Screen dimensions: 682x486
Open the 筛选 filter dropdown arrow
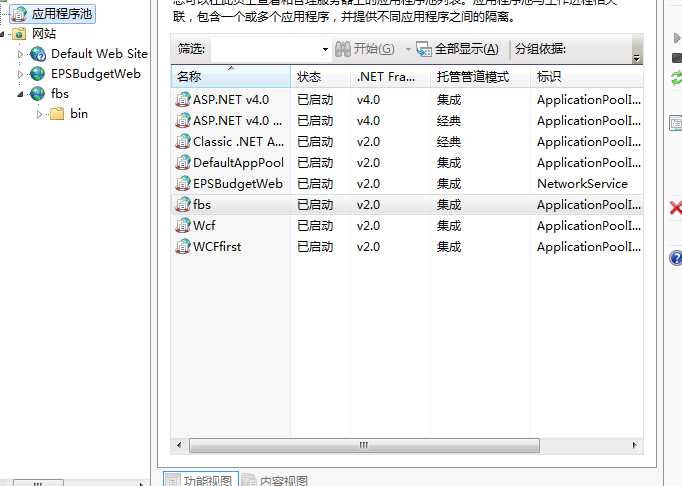[325, 49]
